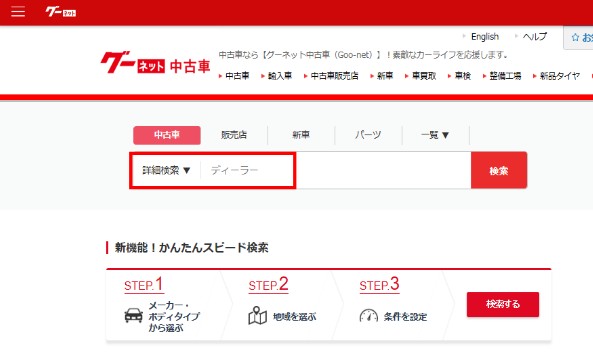Select the パーツ search tab
Image resolution: width=593 pixels, height=364 pixels.
[x=368, y=135]
